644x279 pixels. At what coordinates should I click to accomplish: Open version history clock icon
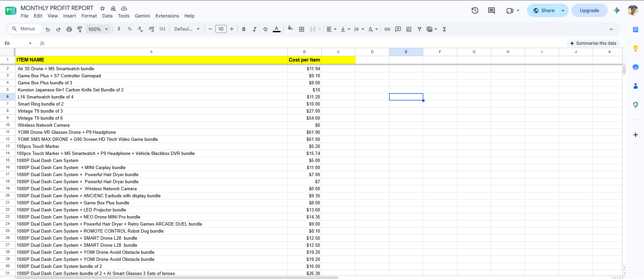pos(475,10)
